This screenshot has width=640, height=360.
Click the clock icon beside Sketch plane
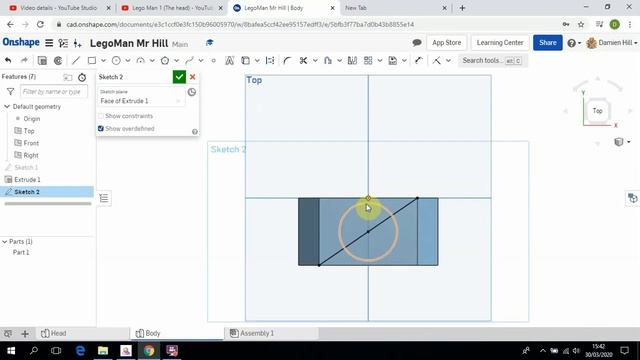click(192, 92)
